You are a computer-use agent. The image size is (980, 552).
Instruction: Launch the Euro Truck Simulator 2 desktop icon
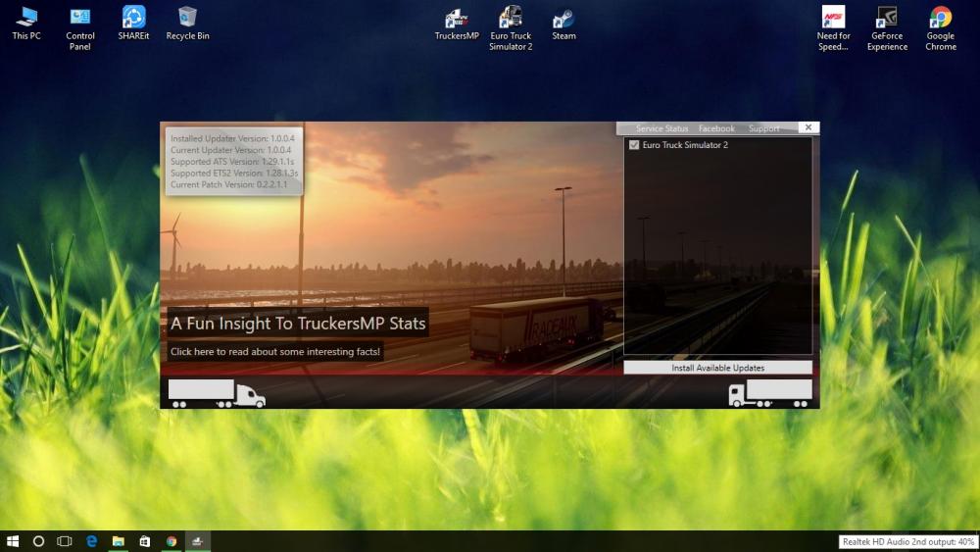point(510,19)
